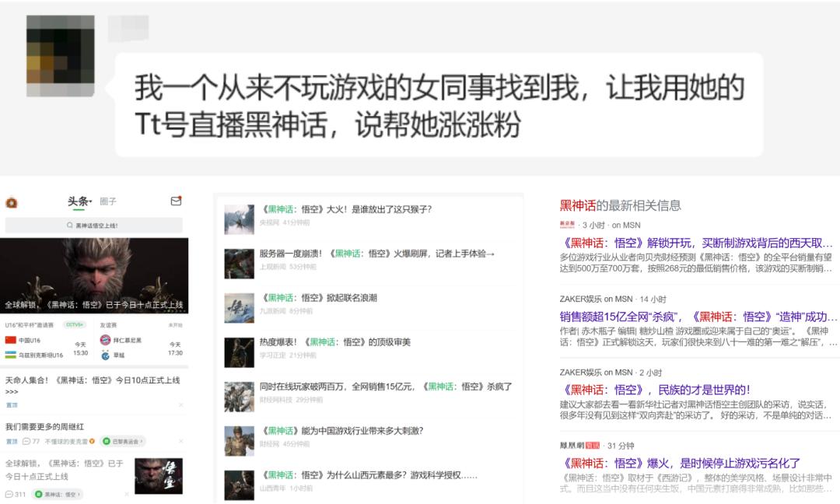This screenshot has height=504, width=840.
Task: Click thumbnail beside 同时在线玩家破两百万 article
Action: coord(239,397)
